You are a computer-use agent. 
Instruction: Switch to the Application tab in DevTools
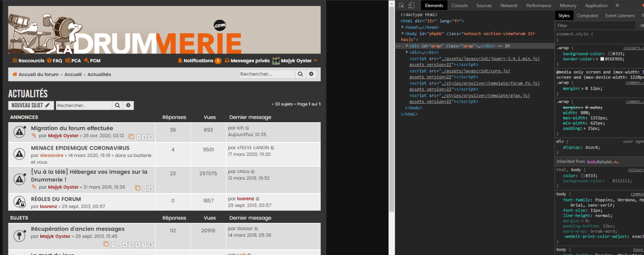pos(597,6)
